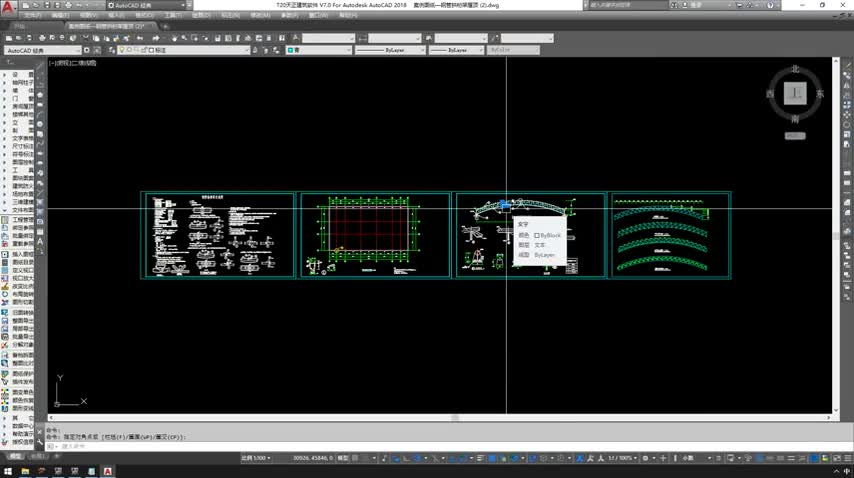Open the 比例 1:100 scale dropdown in status bar
The width and height of the screenshot is (854, 478).
click(x=256, y=458)
